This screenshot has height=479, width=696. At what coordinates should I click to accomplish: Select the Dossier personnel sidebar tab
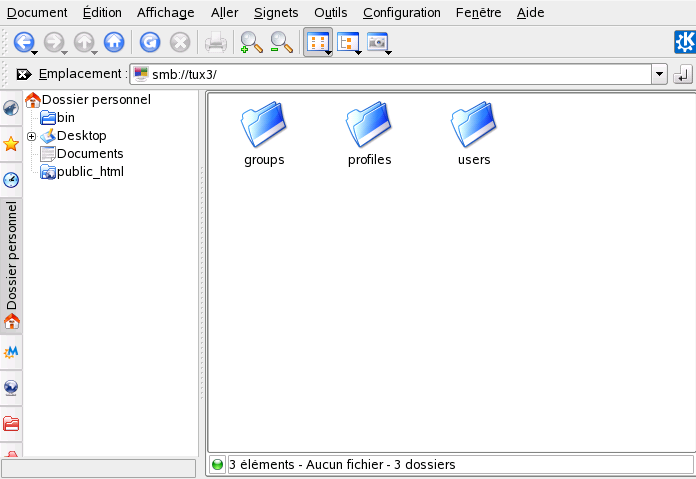11,266
